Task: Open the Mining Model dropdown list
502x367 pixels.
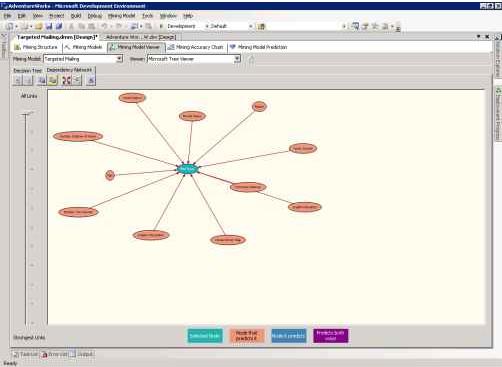Action: pyautogui.click(x=119, y=59)
